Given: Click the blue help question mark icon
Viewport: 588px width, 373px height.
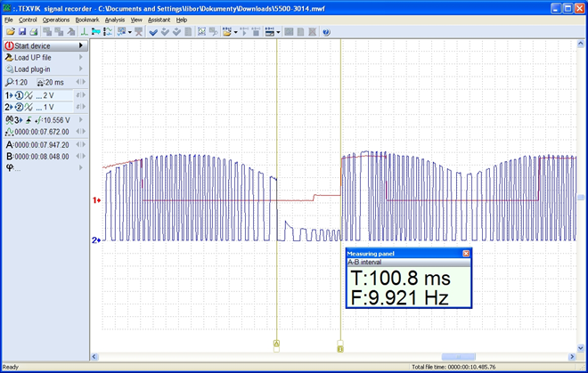Looking at the screenshot, I should (326, 32).
